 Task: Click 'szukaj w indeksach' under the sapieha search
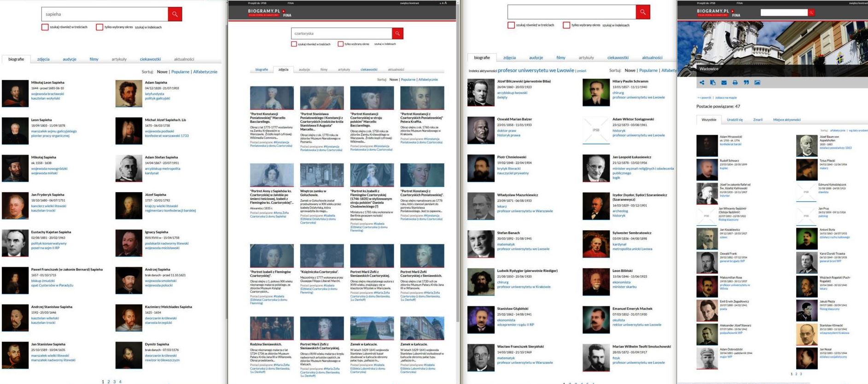[148, 27]
